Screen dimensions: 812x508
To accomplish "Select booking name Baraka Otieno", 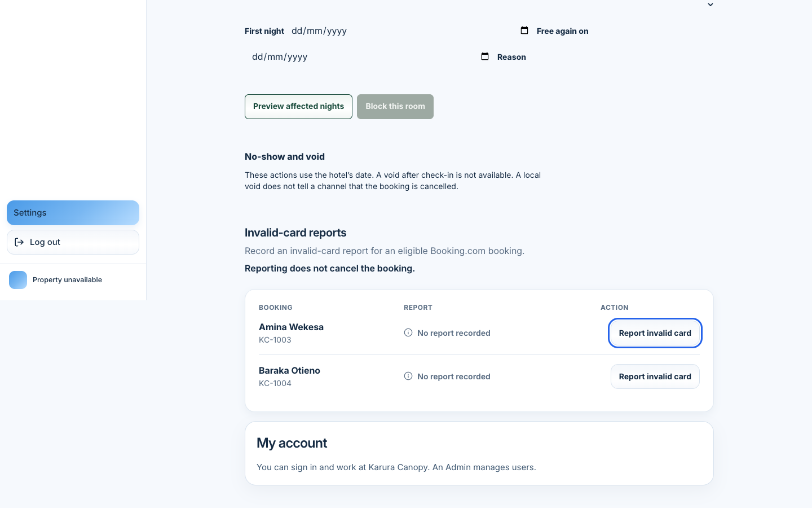I will point(289,370).
